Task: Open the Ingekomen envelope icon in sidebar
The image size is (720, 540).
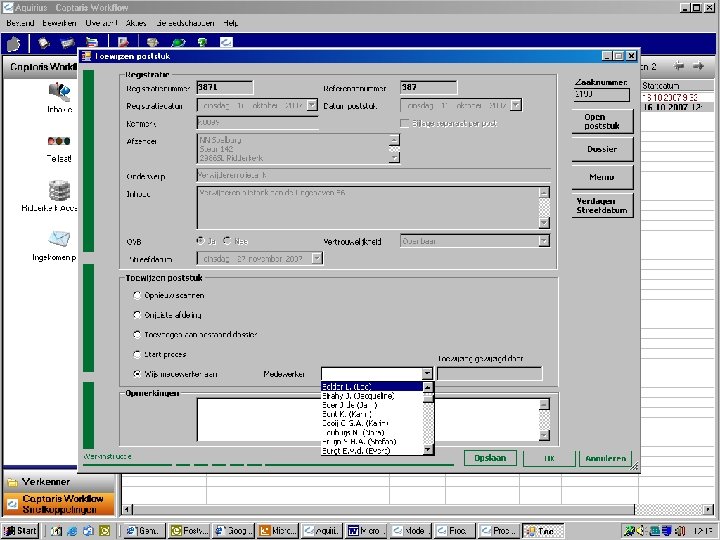Action: (x=59, y=238)
